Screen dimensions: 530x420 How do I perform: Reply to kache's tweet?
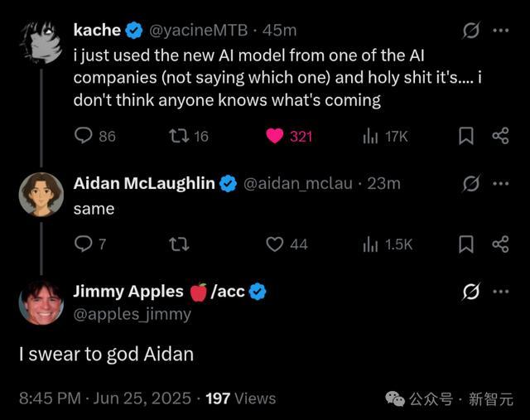(84, 136)
